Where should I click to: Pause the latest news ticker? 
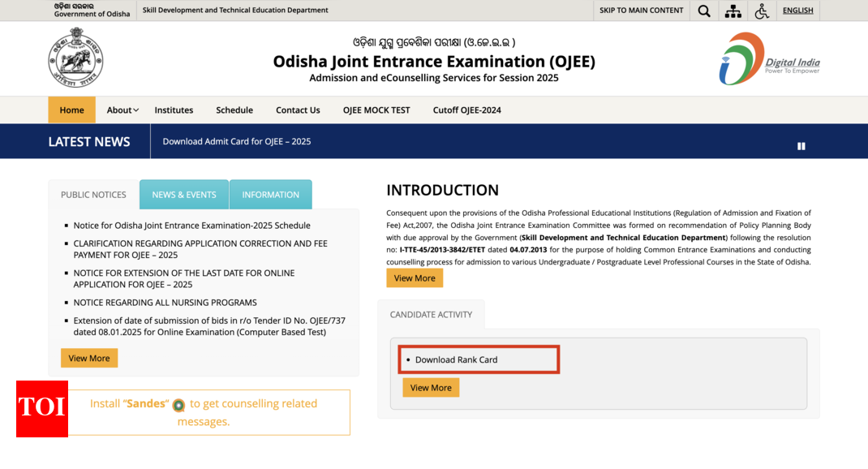click(x=801, y=146)
